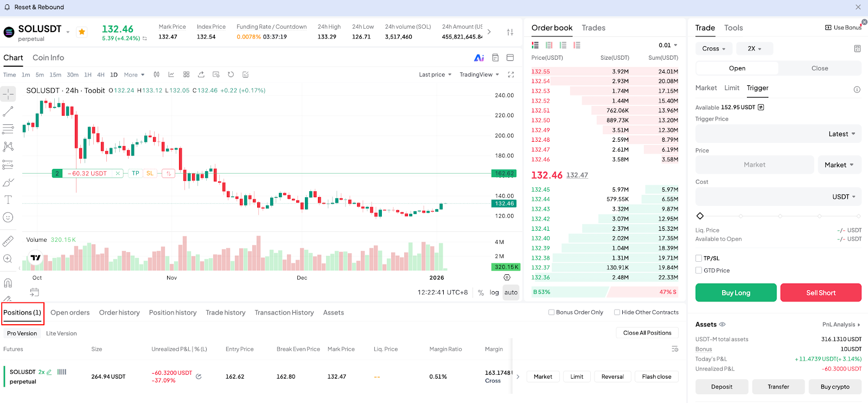Expand chart to fullscreen
Viewport: 868px width, 403px height.
[x=511, y=75]
